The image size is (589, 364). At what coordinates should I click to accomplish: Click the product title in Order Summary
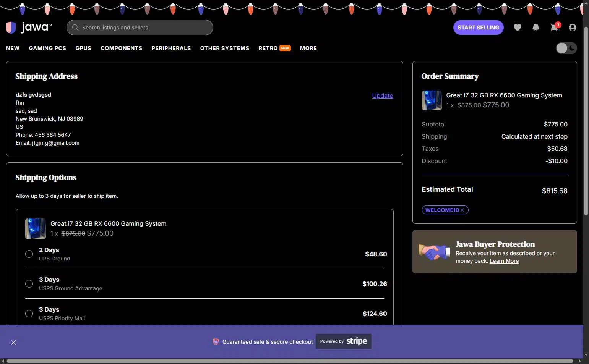click(504, 95)
